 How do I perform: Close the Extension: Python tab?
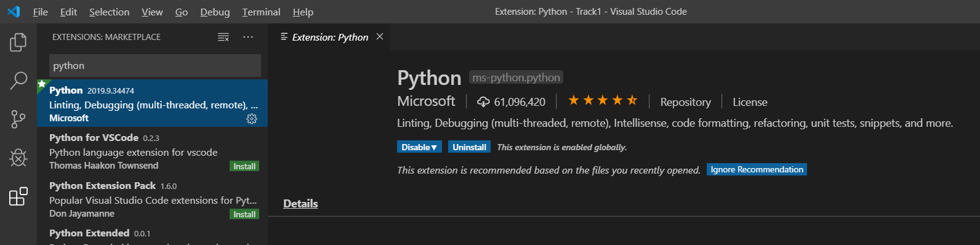(380, 37)
